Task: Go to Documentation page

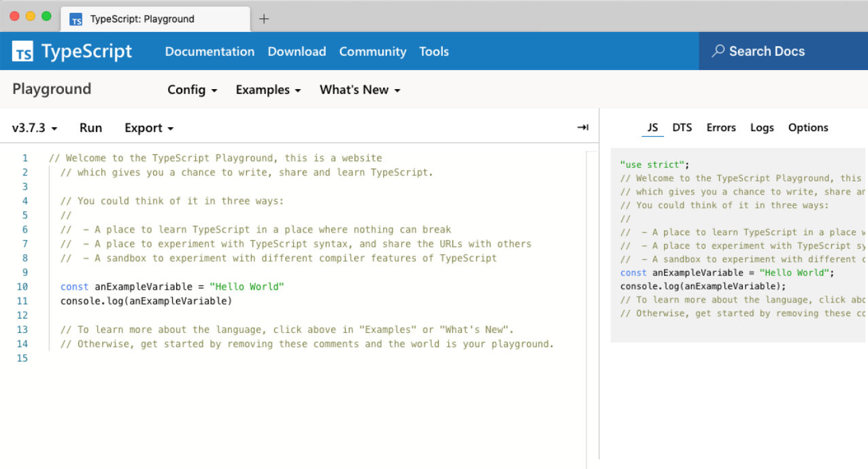Action: pyautogui.click(x=210, y=51)
